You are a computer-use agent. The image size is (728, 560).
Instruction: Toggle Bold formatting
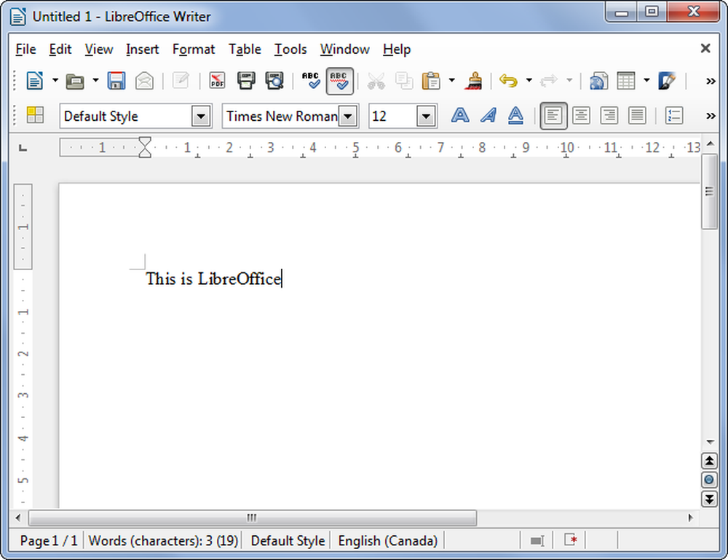pos(460,115)
